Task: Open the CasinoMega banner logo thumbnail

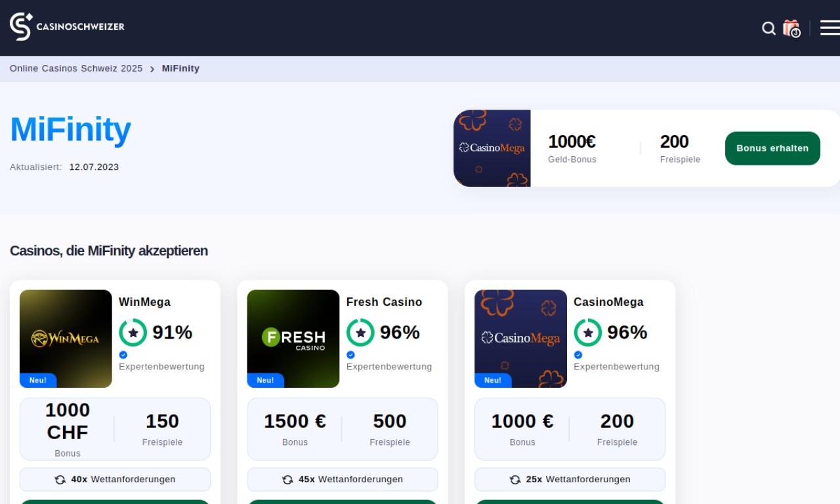Action: 492,148
